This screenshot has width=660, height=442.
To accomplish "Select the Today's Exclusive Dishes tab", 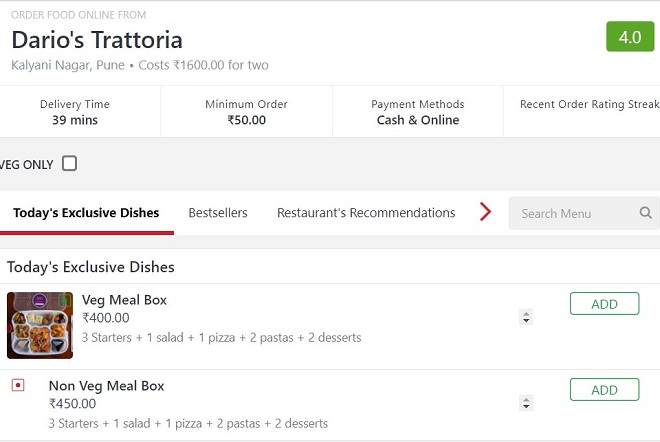I will [x=86, y=213].
